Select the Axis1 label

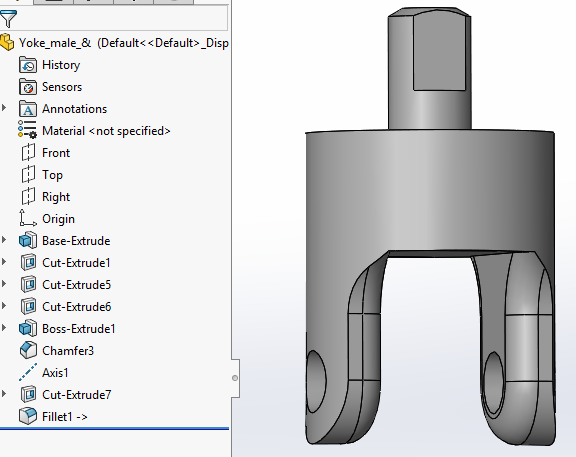tap(55, 373)
